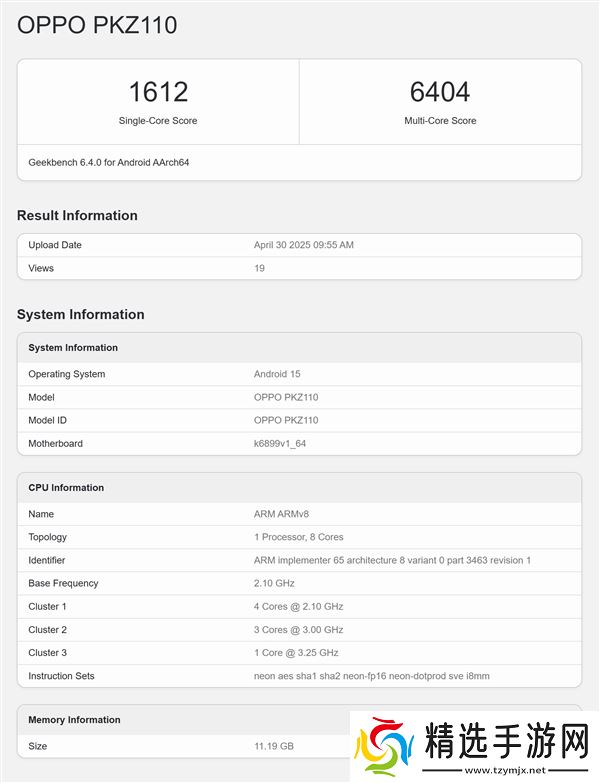Click the www.tzymjx.net watermark URL
600x783 pixels.
512,772
